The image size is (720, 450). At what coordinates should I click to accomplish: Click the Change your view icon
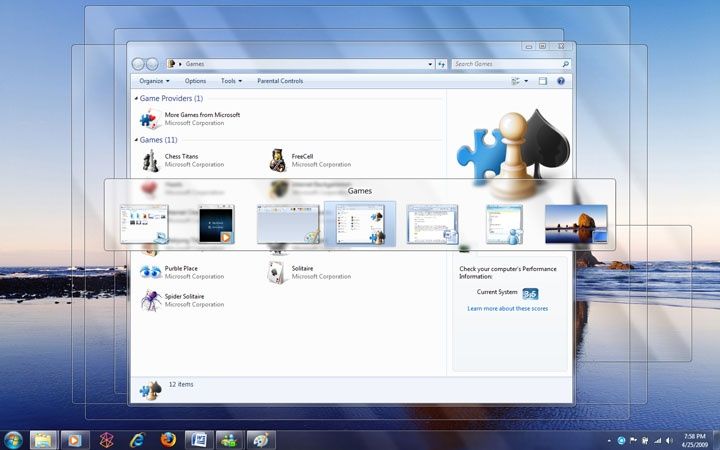pyautogui.click(x=516, y=81)
